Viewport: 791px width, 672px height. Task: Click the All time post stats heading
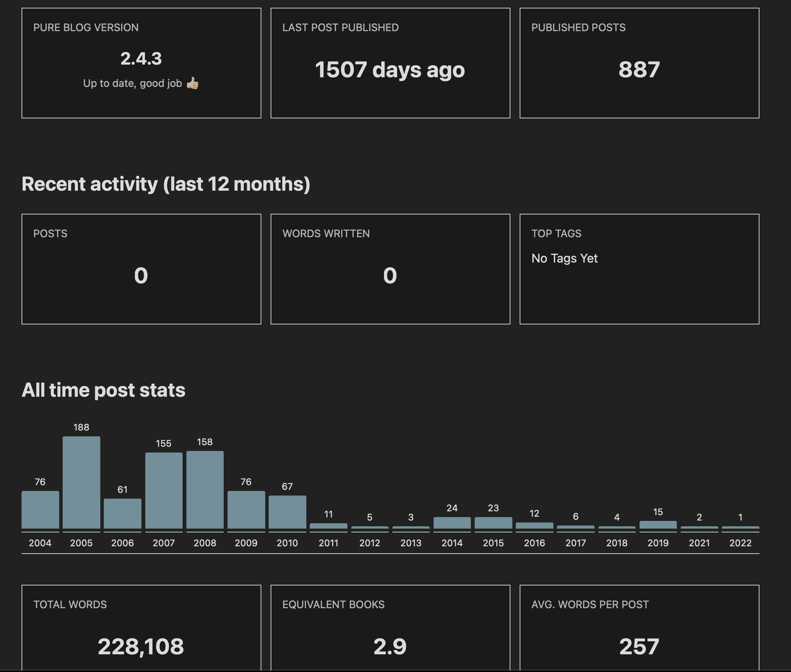tap(104, 389)
